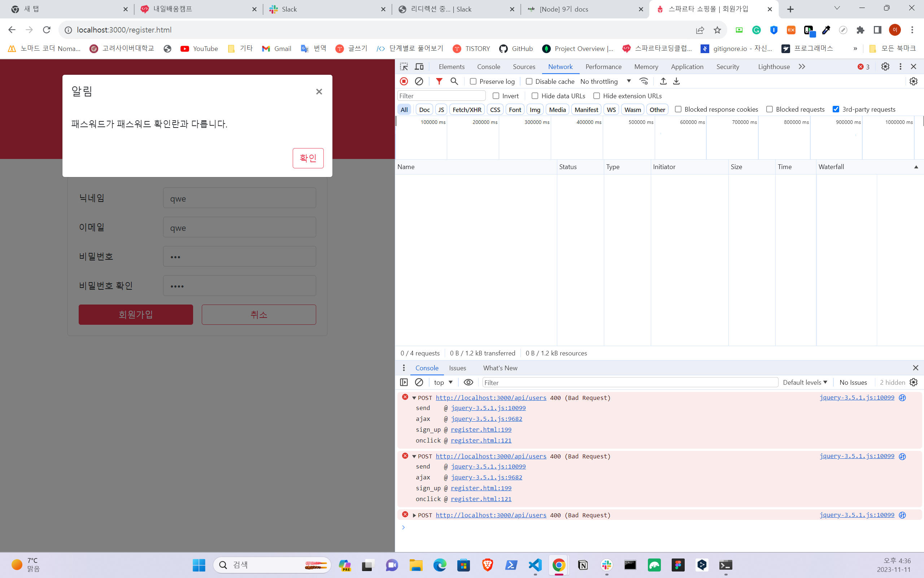
Task: Open DevTools main settings gear
Action: [885, 66]
